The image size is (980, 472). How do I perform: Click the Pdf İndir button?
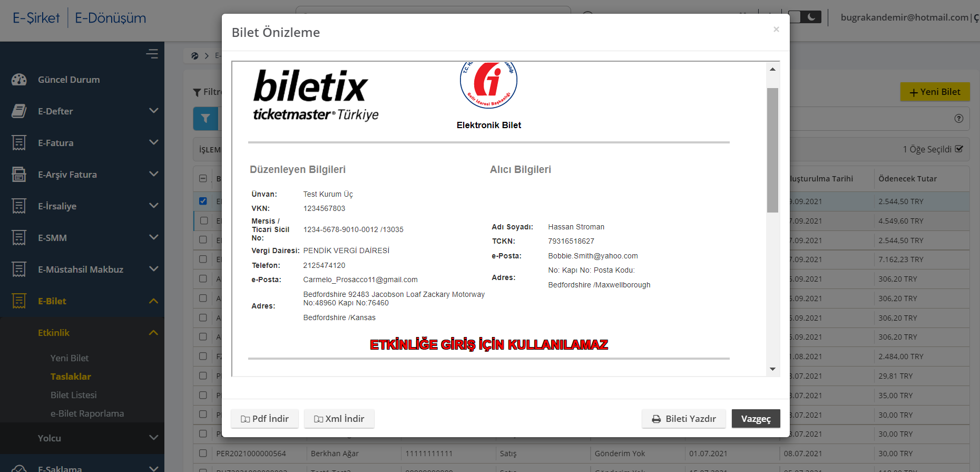click(264, 419)
